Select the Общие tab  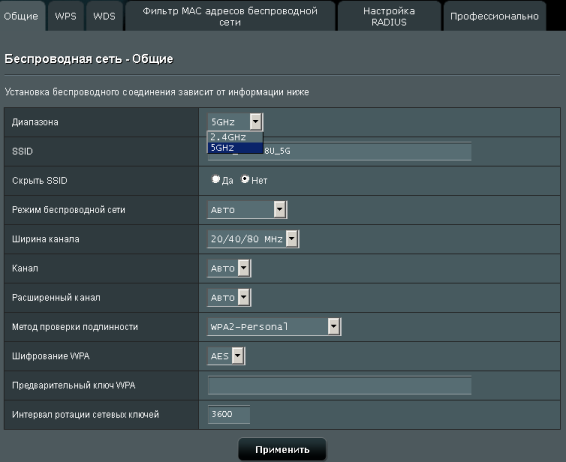[x=21, y=16]
